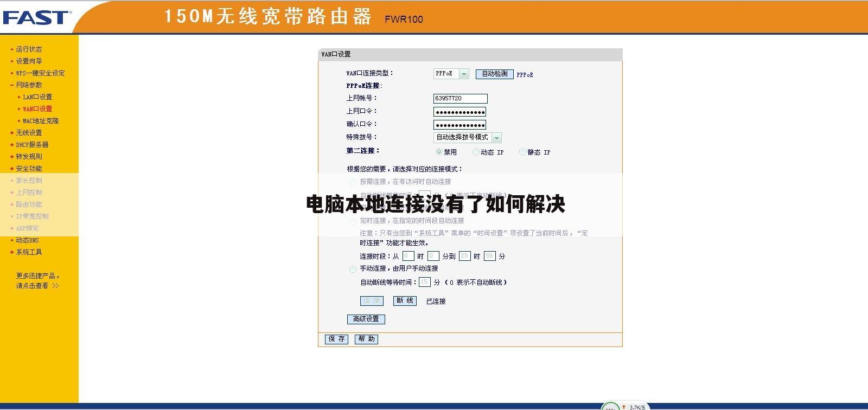
Task: Focus the 上网帐号 field showing 63957720
Action: point(460,98)
